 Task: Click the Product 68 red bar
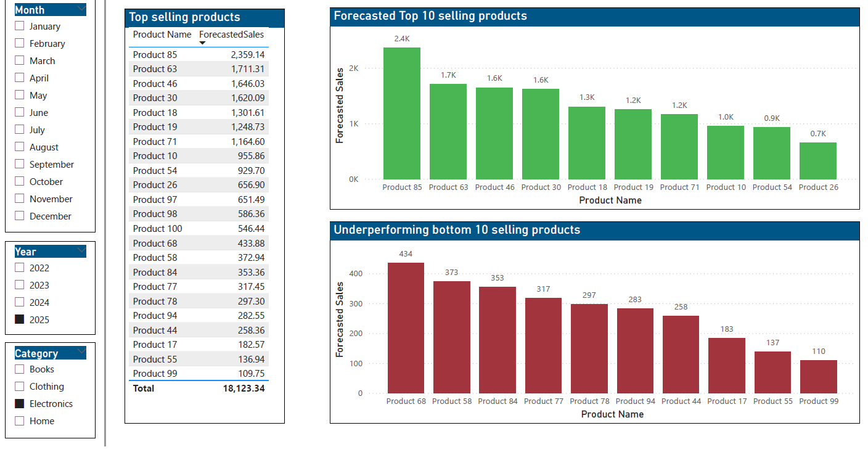coord(406,328)
